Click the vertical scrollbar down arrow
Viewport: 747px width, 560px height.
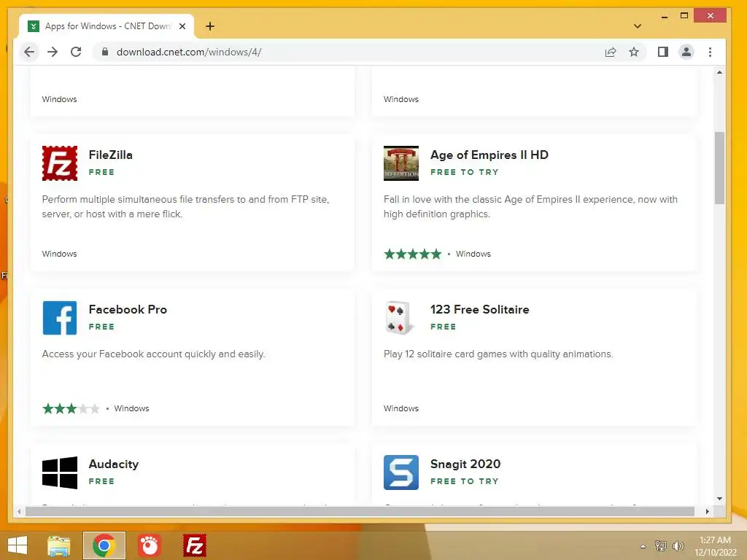tap(719, 499)
